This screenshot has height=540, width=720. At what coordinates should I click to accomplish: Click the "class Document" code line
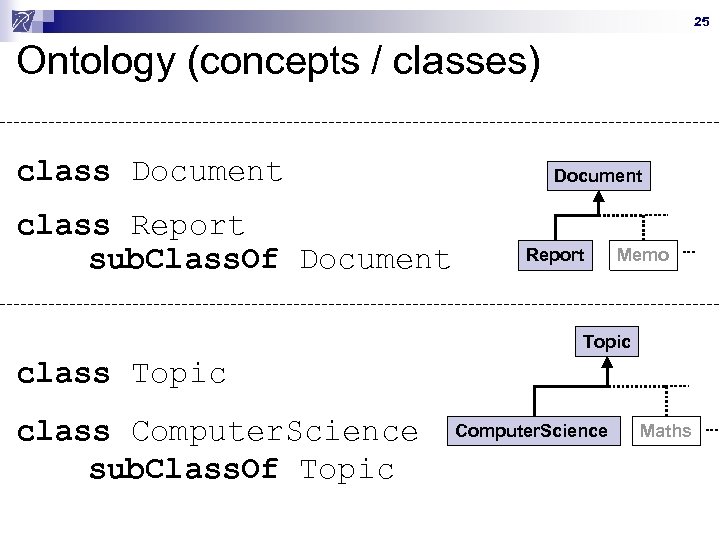point(150,172)
